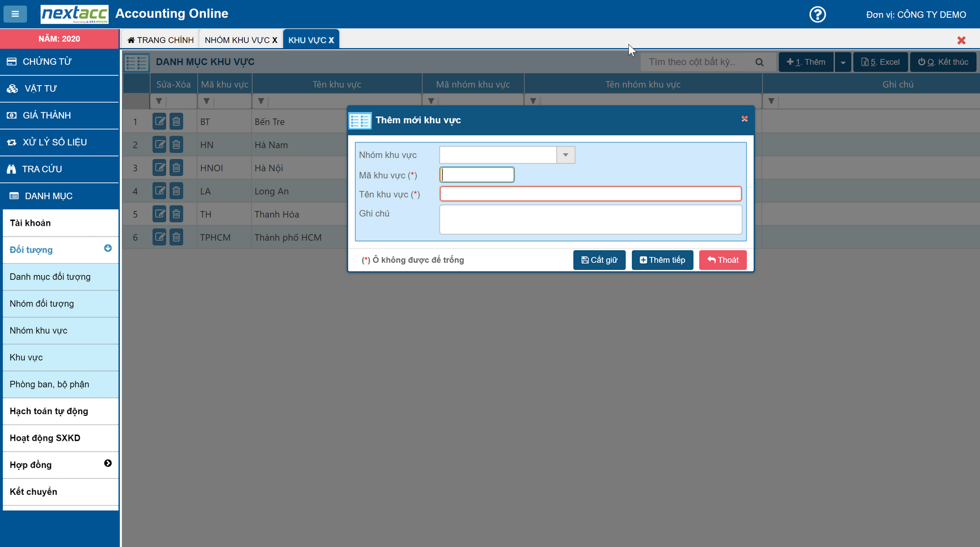Image resolution: width=980 pixels, height=547 pixels.
Task: Expand the Hợp đồng submenu
Action: point(108,464)
